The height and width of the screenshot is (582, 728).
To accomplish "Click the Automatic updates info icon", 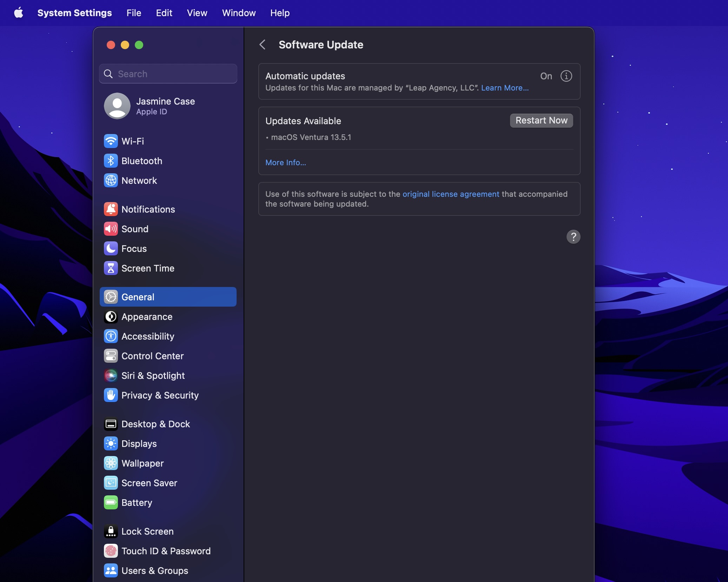I will (x=566, y=76).
